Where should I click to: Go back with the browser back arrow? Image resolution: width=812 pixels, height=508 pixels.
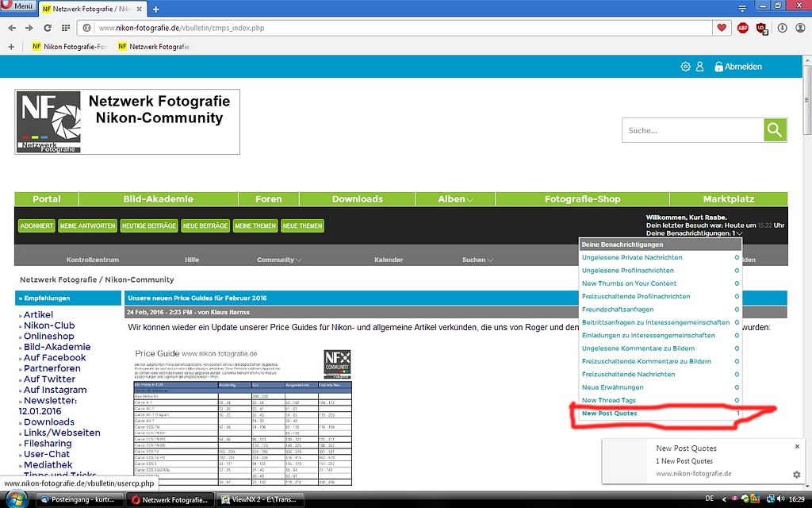pos(12,28)
